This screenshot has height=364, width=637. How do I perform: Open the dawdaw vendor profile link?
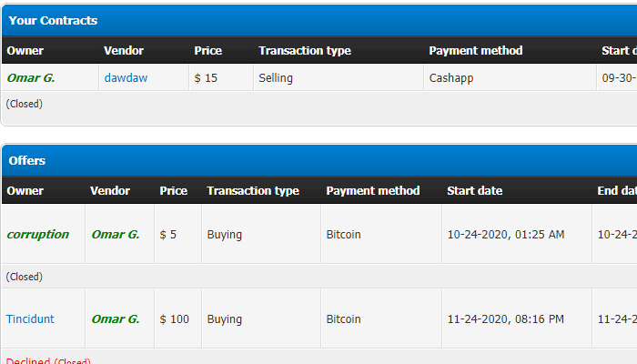[x=126, y=78]
